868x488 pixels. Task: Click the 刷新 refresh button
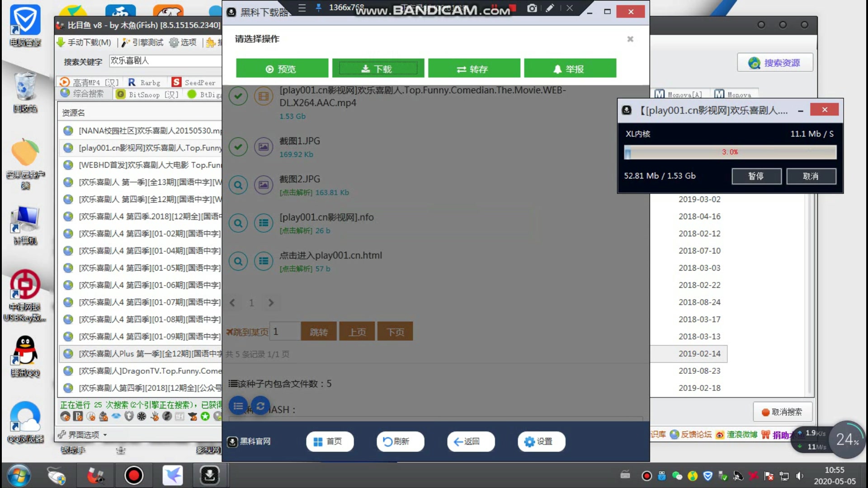coord(400,441)
